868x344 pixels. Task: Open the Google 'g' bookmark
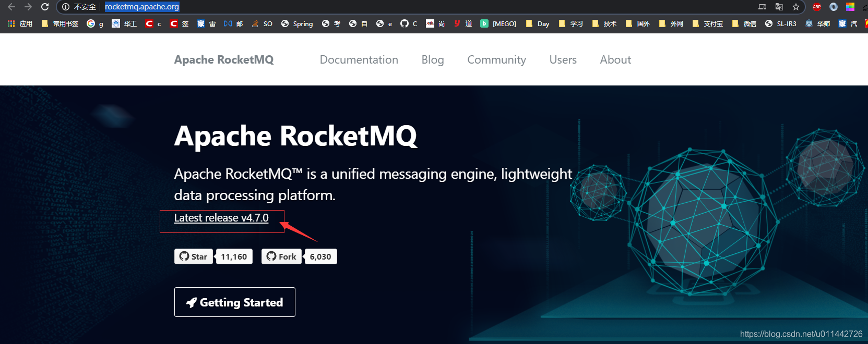coord(95,23)
